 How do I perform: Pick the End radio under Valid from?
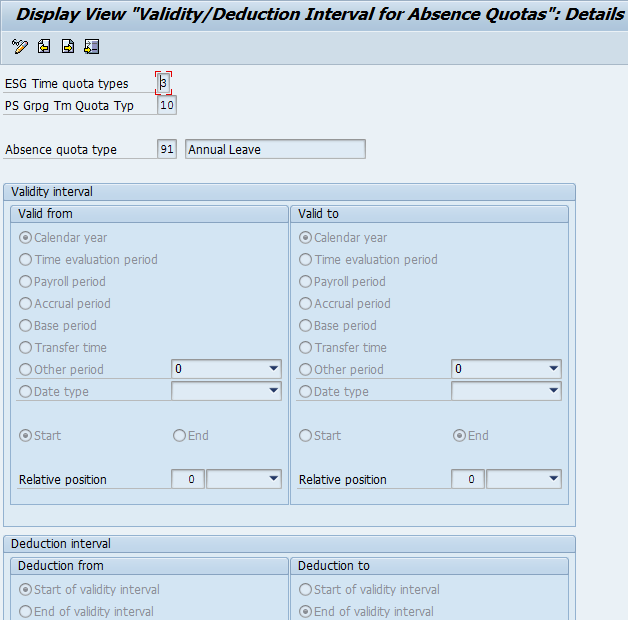(x=180, y=436)
